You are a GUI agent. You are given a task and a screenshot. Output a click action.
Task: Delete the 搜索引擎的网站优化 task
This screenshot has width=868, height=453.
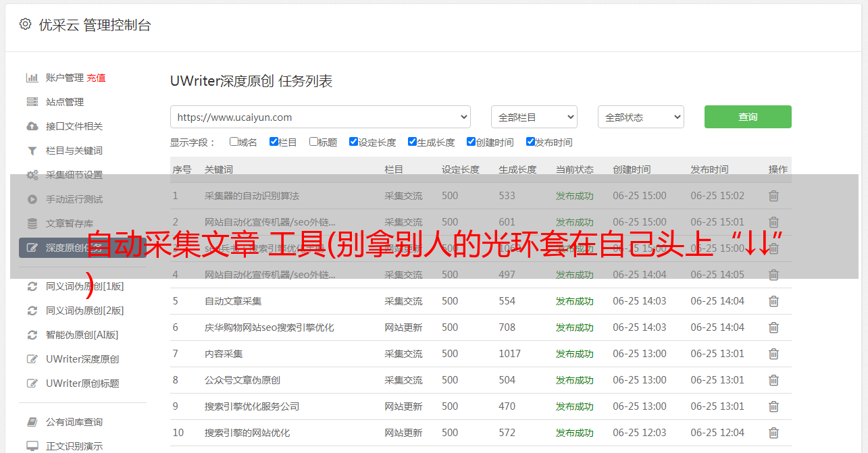coord(774,433)
